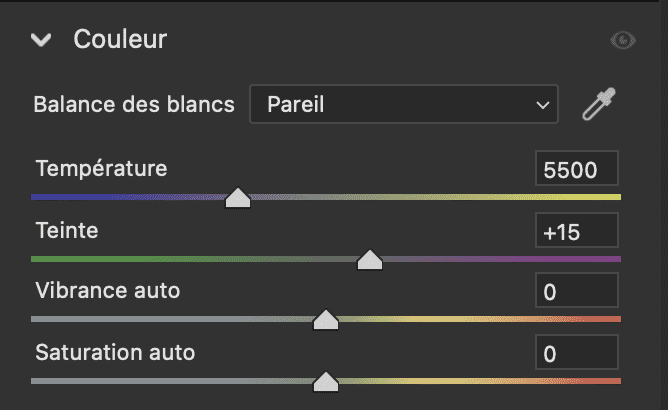Click the Teinte slider handle
This screenshot has height=410, width=668.
(x=370, y=260)
